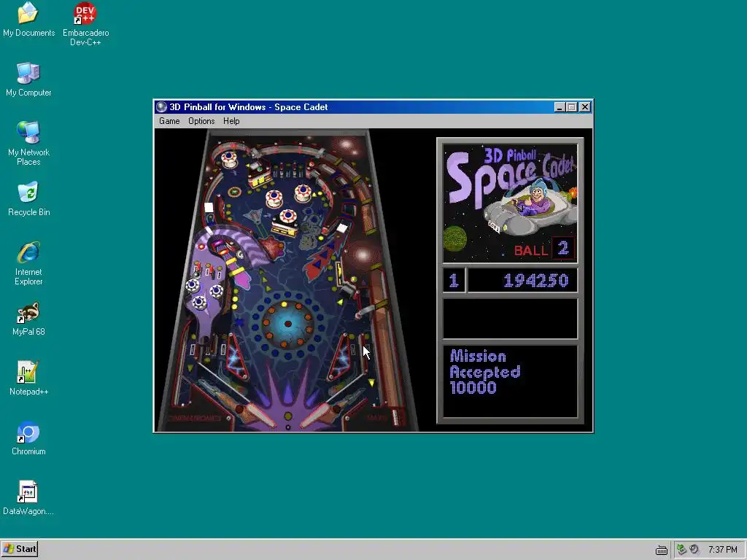Close the 3D Pinball window
This screenshot has width=747, height=560.
[585, 107]
